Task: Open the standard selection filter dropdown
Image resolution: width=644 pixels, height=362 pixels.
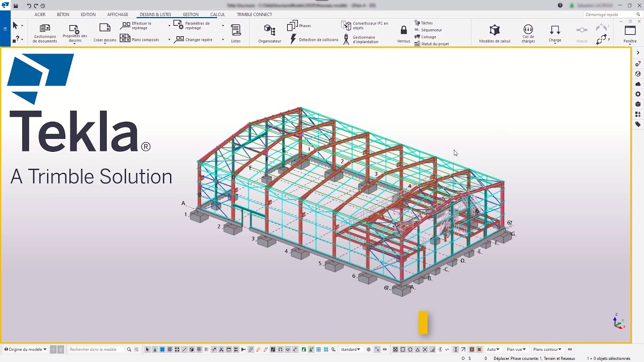Action: coord(351,349)
